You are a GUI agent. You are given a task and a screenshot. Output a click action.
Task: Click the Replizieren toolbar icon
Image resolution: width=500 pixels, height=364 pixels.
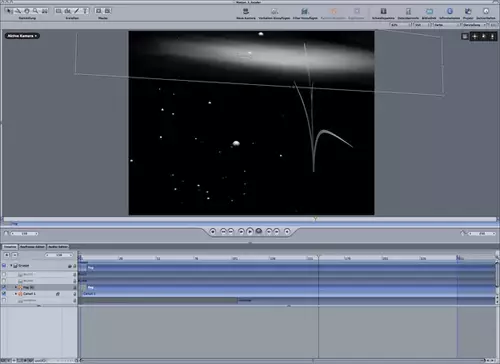pyautogui.click(x=357, y=11)
